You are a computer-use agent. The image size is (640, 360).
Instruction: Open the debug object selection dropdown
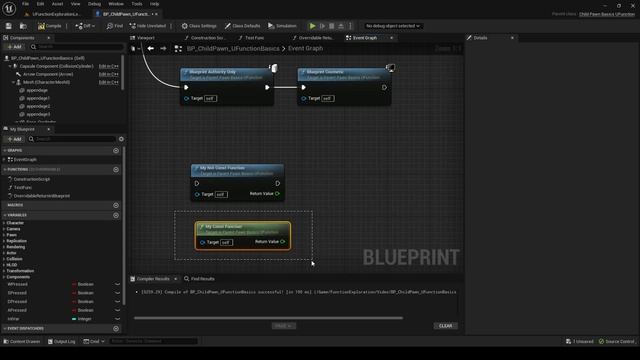click(392, 26)
